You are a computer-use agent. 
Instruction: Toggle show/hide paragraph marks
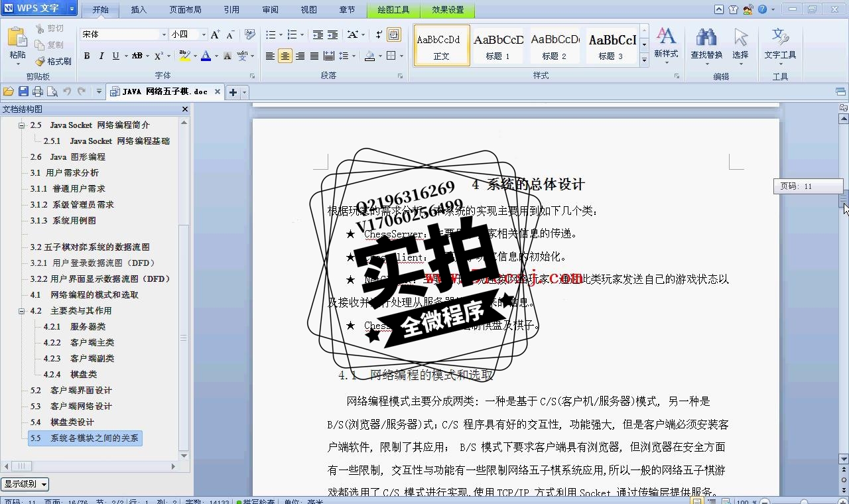(x=379, y=34)
